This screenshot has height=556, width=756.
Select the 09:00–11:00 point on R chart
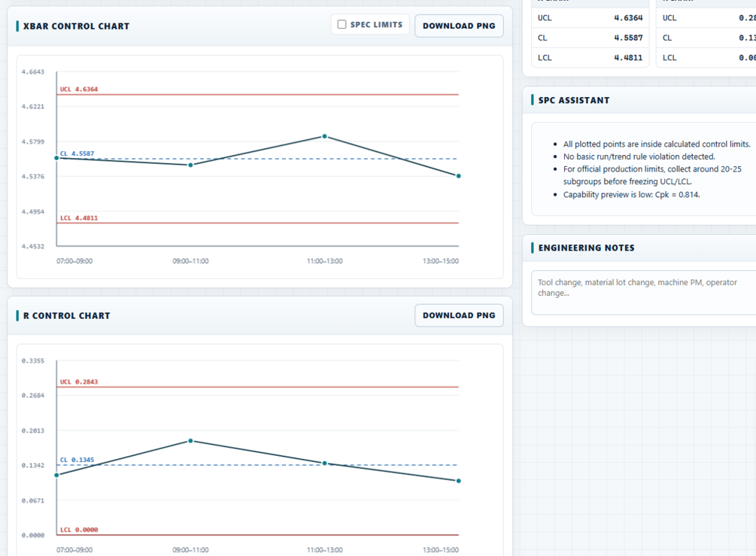click(x=190, y=441)
